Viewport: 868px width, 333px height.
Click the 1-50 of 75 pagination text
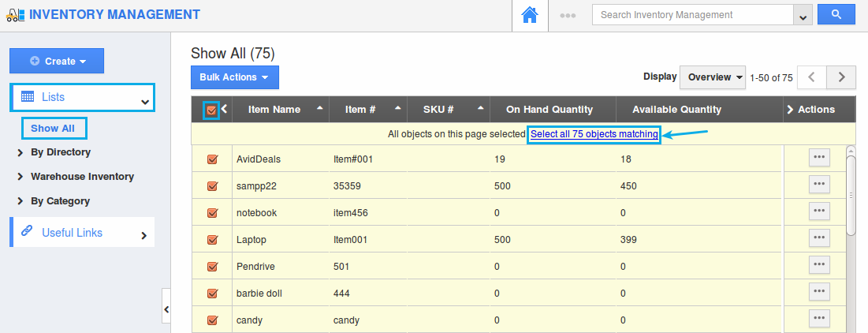[x=771, y=78]
